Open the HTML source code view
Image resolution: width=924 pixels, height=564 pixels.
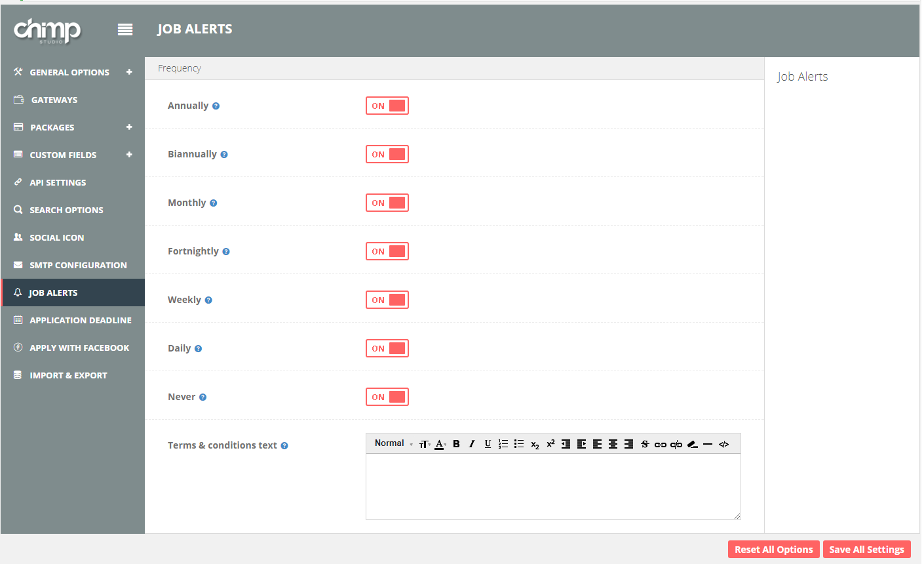click(723, 444)
